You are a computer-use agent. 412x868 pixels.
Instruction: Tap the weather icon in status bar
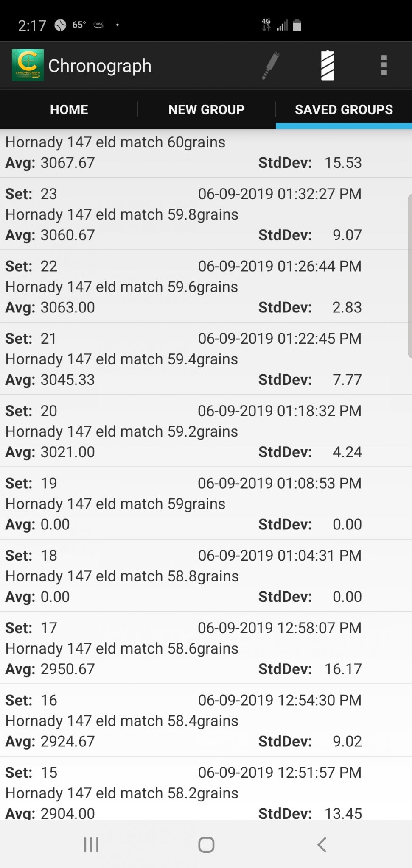tap(60, 25)
